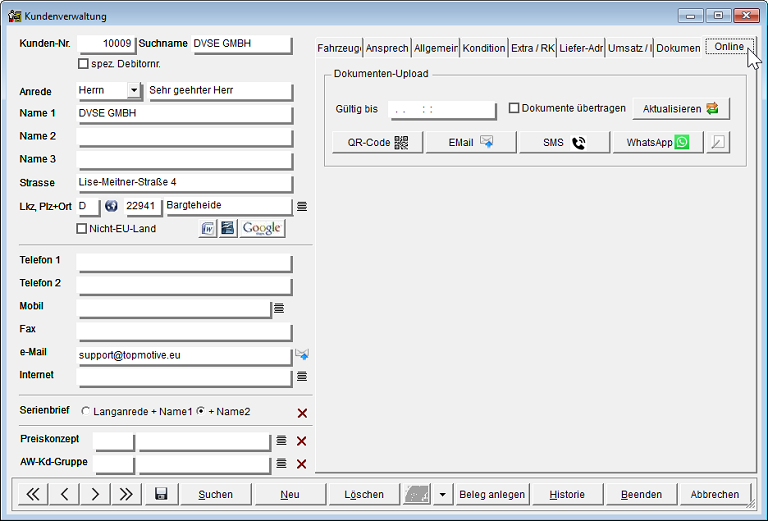Open list icon next to Mobil field
The height and width of the screenshot is (521, 768).
click(279, 308)
